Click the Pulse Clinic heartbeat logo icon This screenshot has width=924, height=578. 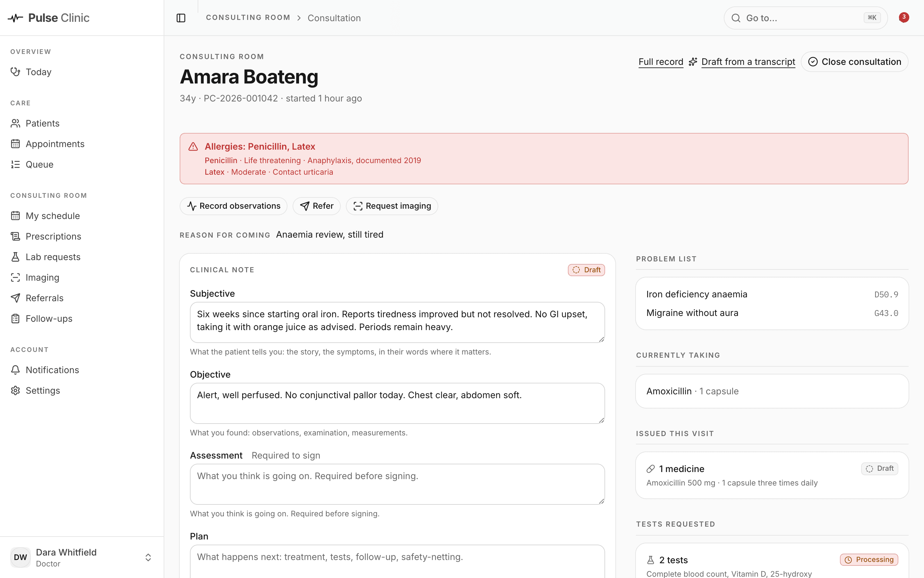pyautogui.click(x=15, y=18)
